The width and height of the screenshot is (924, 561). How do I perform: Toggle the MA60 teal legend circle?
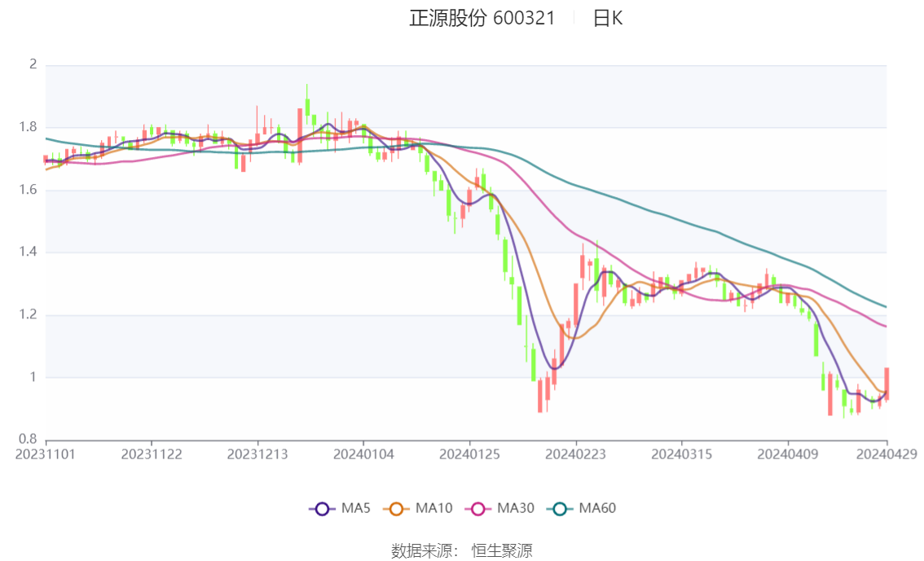pyautogui.click(x=560, y=509)
